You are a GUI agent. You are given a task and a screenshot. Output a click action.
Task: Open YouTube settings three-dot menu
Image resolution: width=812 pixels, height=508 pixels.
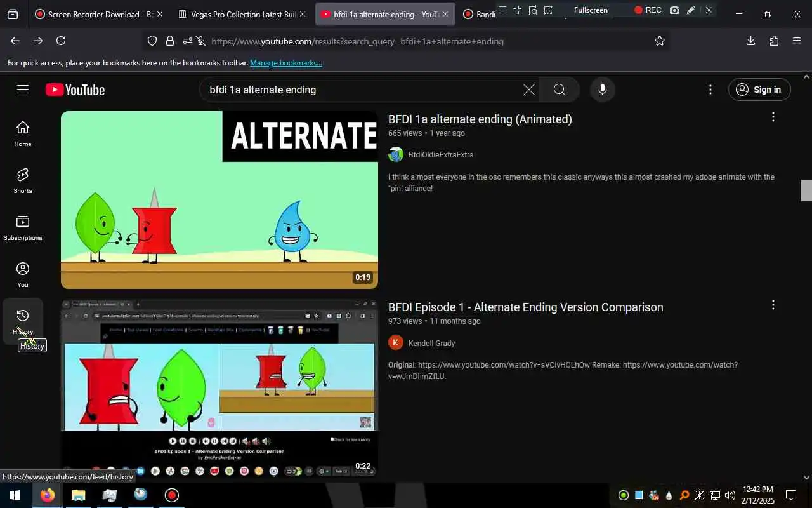[x=710, y=90]
